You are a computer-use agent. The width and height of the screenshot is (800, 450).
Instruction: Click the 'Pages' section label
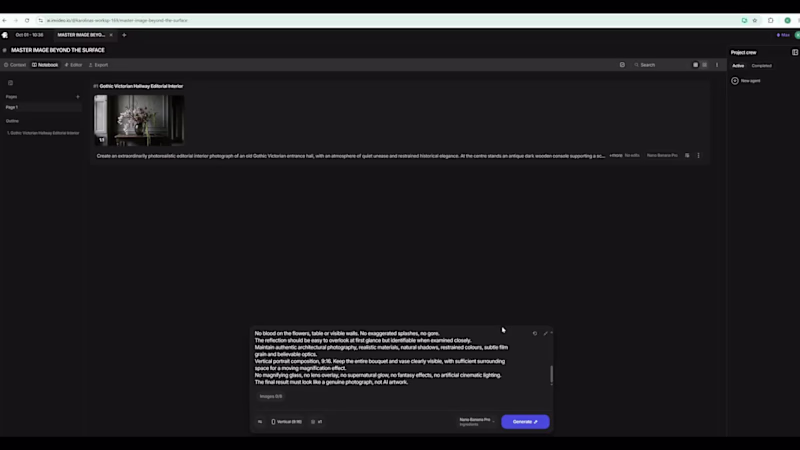(x=11, y=96)
